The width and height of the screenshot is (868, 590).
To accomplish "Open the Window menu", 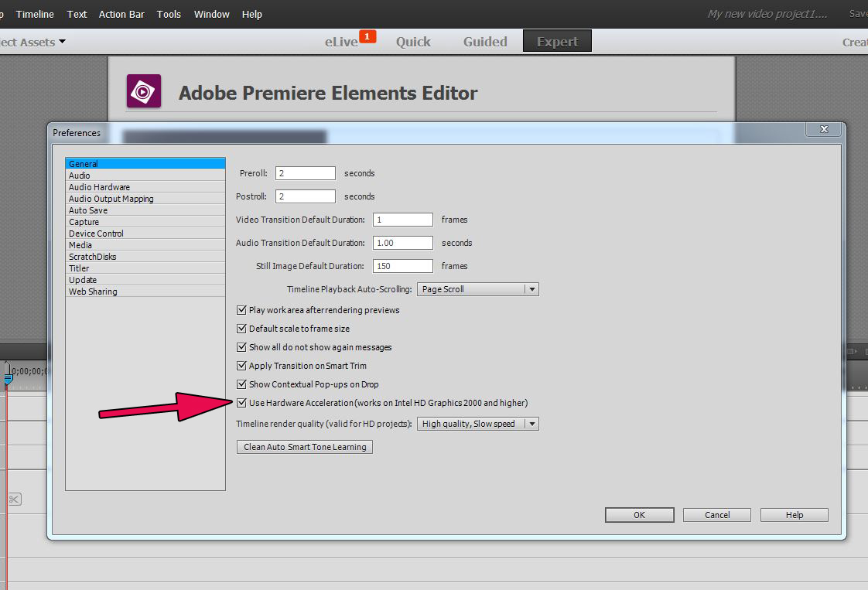I will (211, 15).
